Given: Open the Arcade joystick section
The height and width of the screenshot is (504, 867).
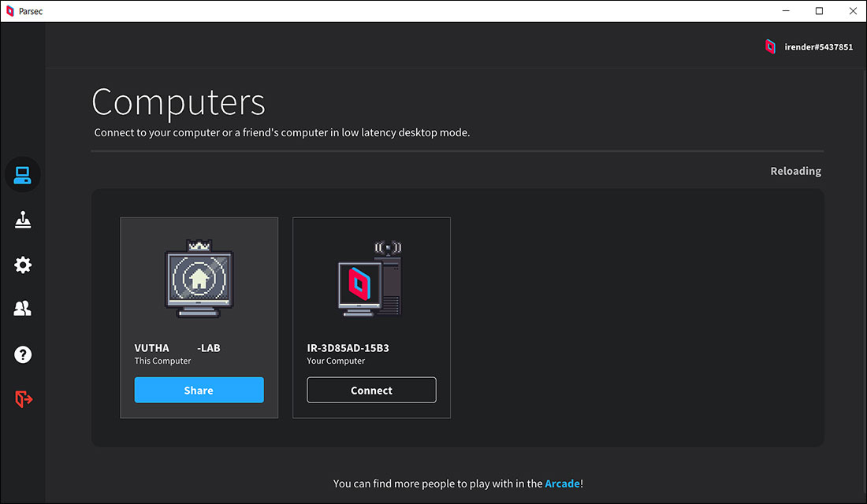Looking at the screenshot, I should (x=23, y=220).
